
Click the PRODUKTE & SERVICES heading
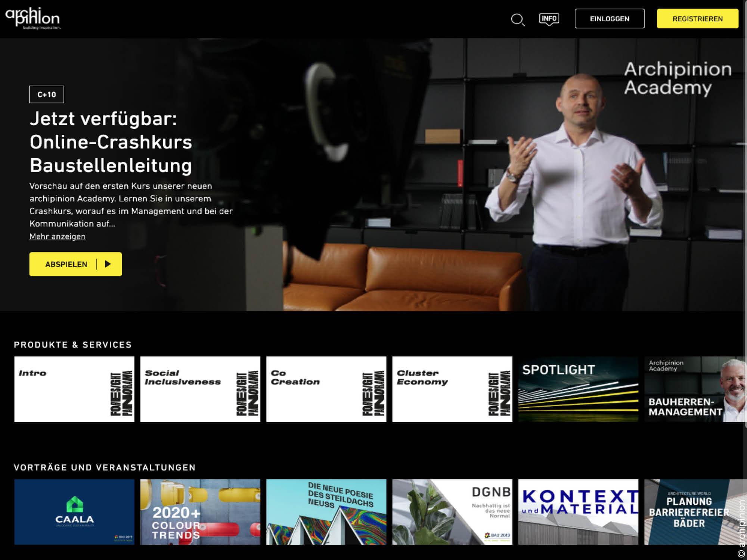73,345
